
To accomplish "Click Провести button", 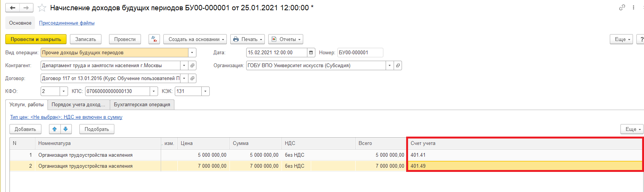I will (125, 39).
